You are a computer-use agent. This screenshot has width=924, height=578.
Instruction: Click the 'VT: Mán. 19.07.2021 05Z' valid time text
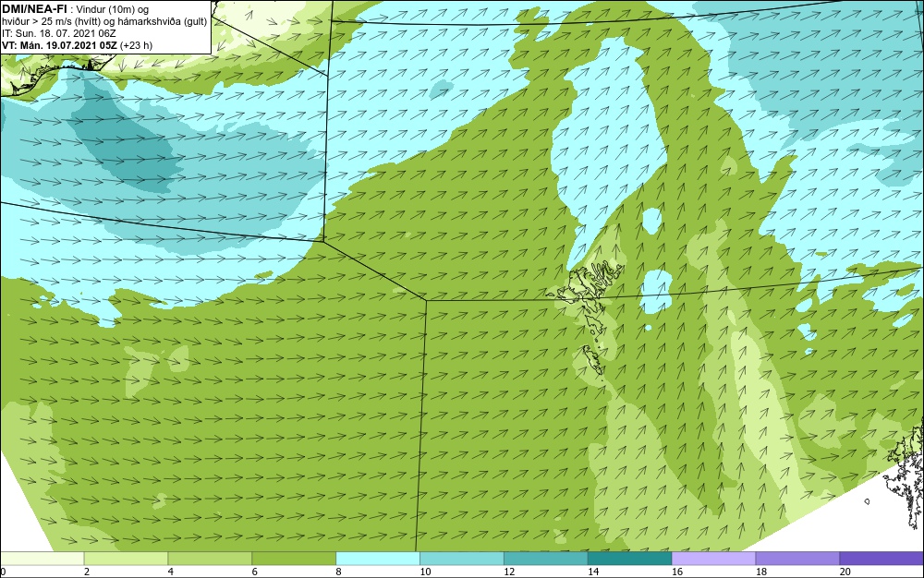tap(59, 45)
